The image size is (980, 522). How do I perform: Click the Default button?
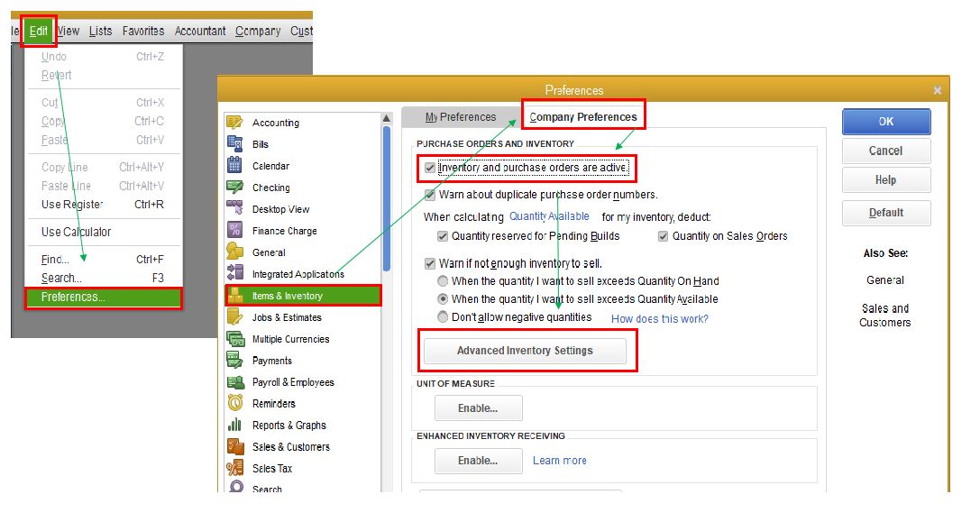pyautogui.click(x=886, y=213)
